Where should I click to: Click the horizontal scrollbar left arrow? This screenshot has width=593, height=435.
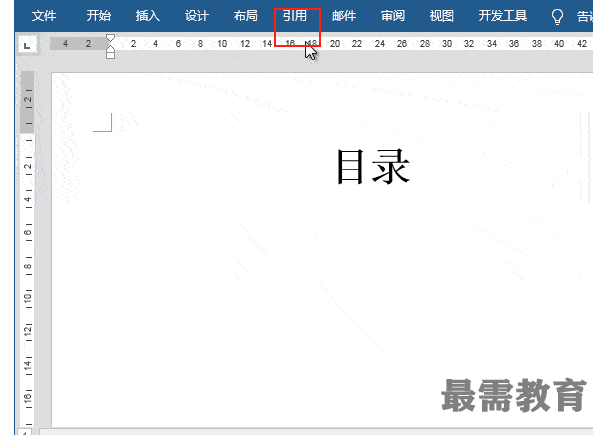(24, 432)
